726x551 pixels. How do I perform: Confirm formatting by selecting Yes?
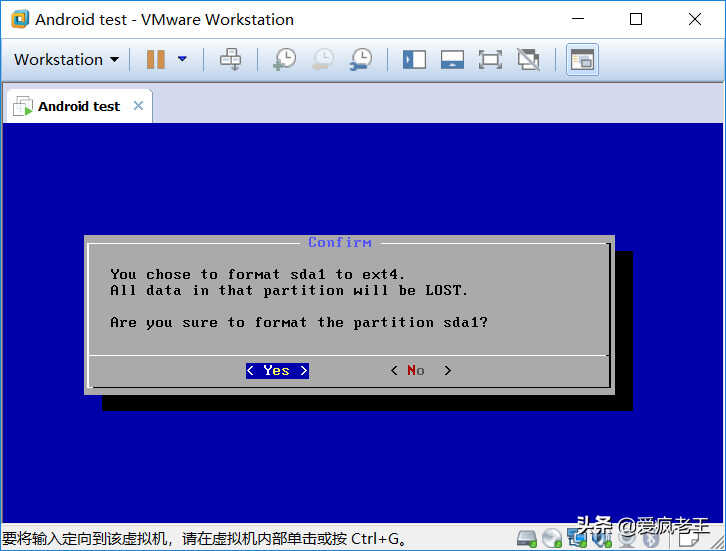(x=277, y=370)
